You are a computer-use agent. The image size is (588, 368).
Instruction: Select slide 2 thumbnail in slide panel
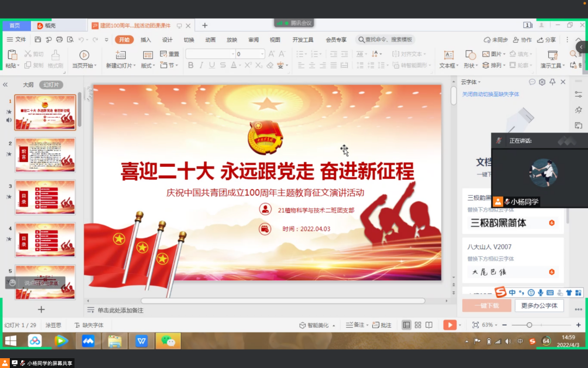[45, 155]
